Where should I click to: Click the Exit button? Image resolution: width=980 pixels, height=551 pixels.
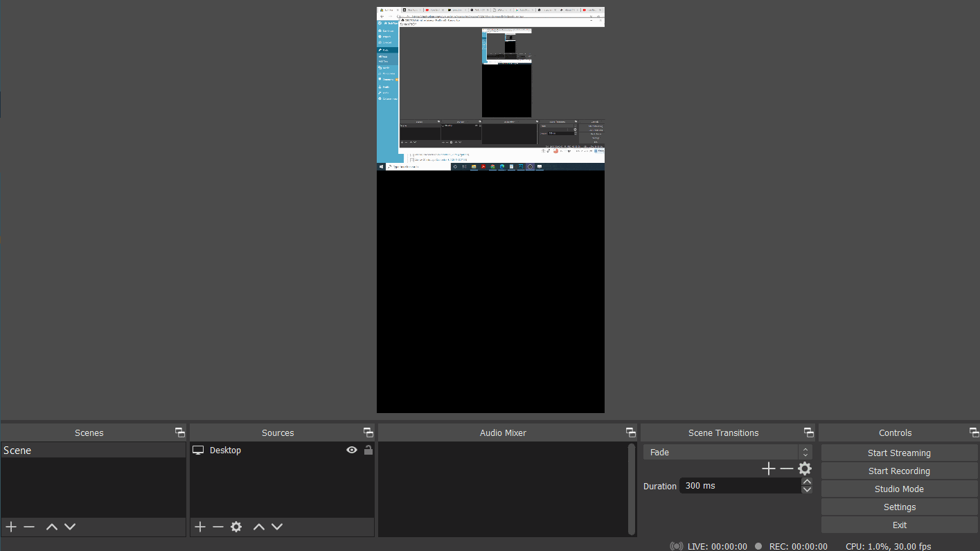[x=899, y=525]
